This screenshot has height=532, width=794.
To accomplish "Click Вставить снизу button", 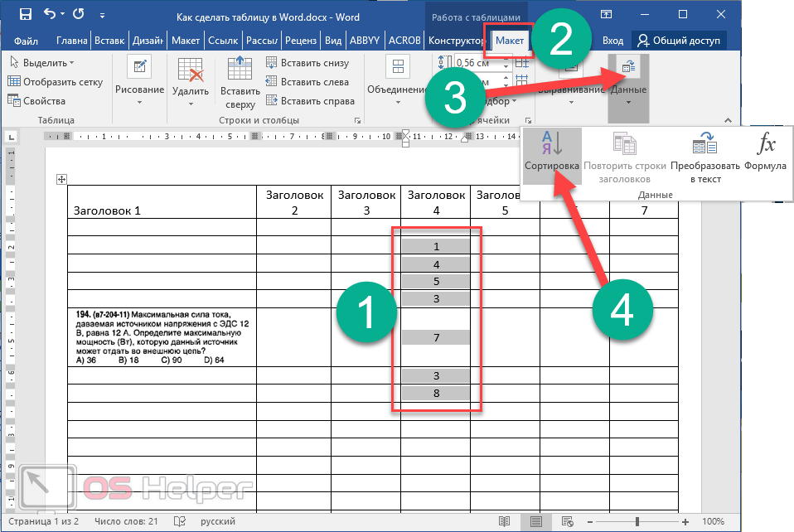I will (x=307, y=63).
